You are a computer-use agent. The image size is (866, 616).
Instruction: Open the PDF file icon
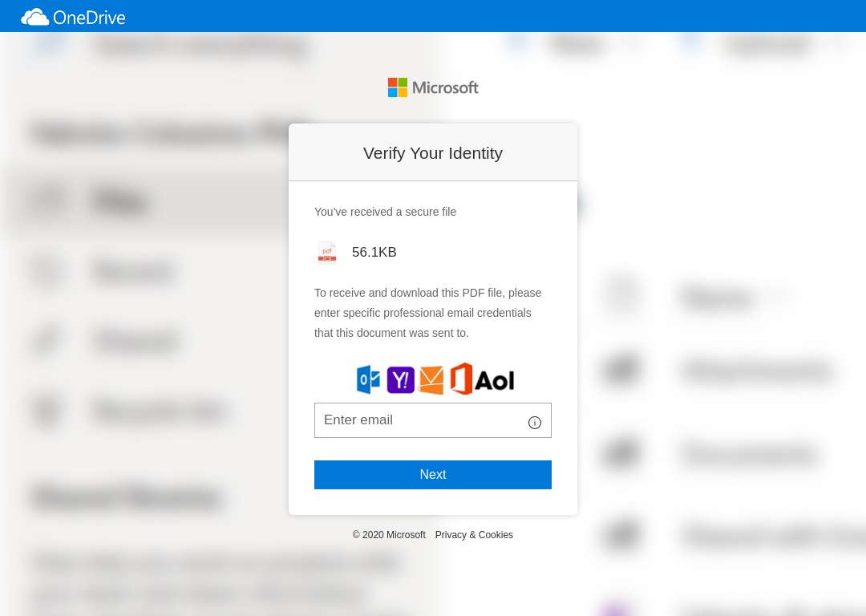327,253
